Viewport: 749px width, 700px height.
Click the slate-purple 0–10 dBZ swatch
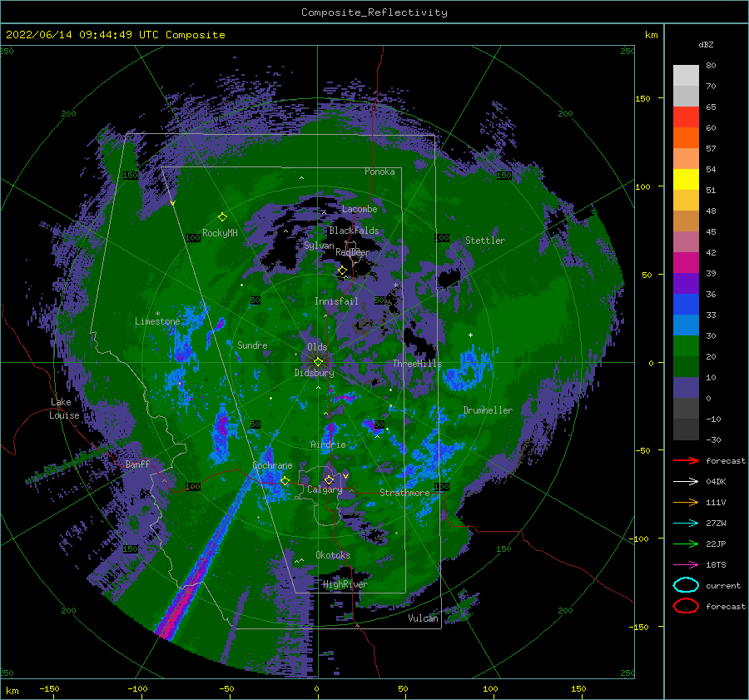[686, 388]
